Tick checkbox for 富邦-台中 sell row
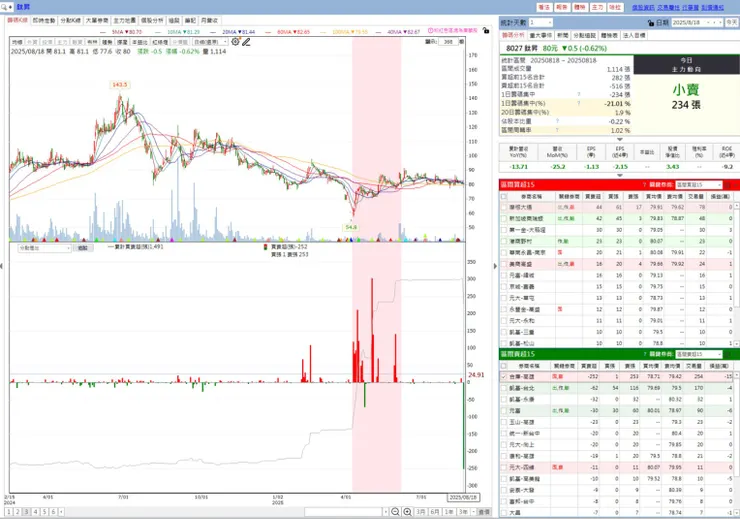This screenshot has height=519, width=740. point(504,501)
